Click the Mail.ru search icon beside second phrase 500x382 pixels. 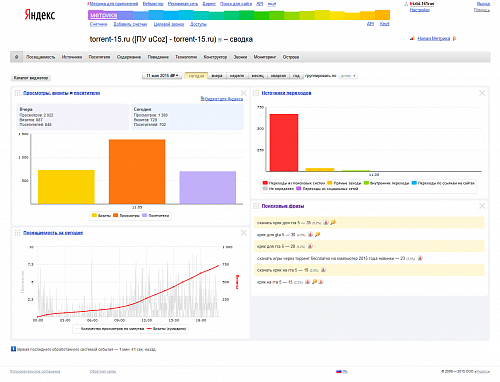[317, 234]
